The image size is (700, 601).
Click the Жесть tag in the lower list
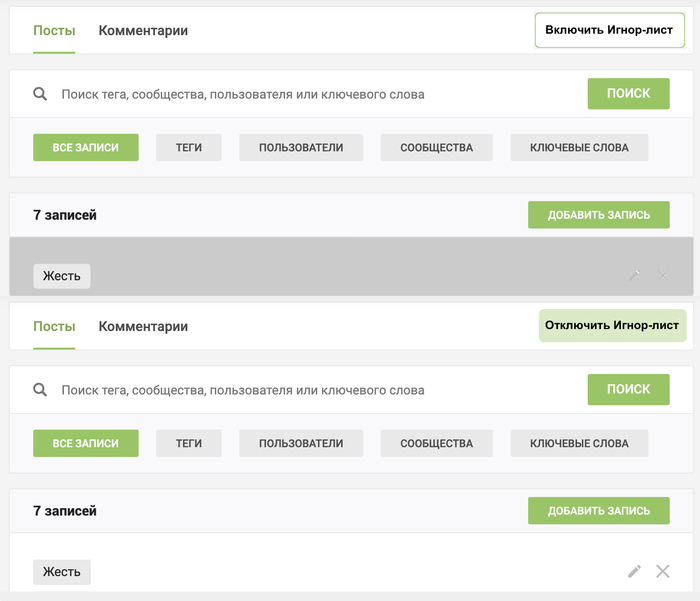click(x=61, y=572)
